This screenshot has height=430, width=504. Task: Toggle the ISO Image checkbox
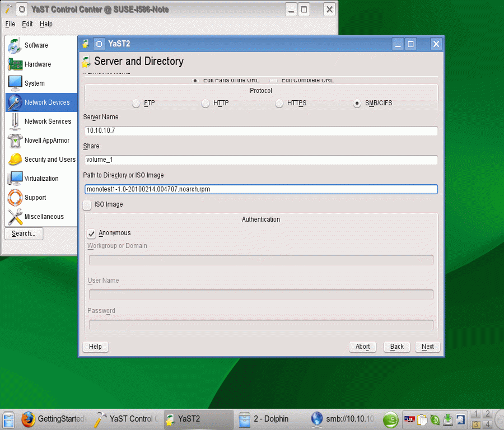(87, 205)
